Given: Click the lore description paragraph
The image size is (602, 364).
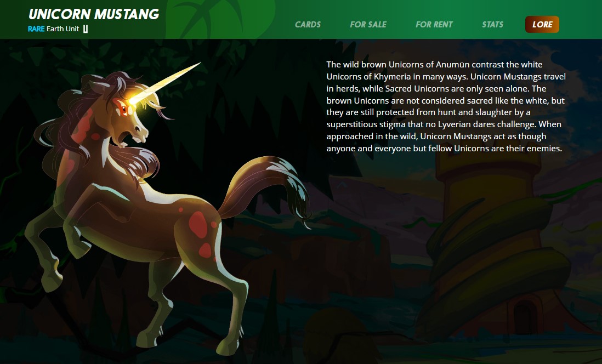Looking at the screenshot, I should (x=446, y=106).
